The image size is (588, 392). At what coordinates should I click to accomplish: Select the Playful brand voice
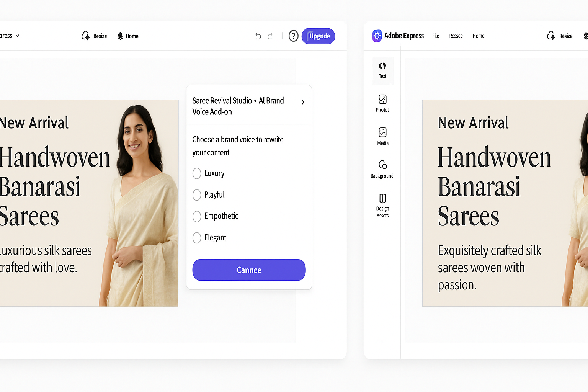click(x=197, y=195)
